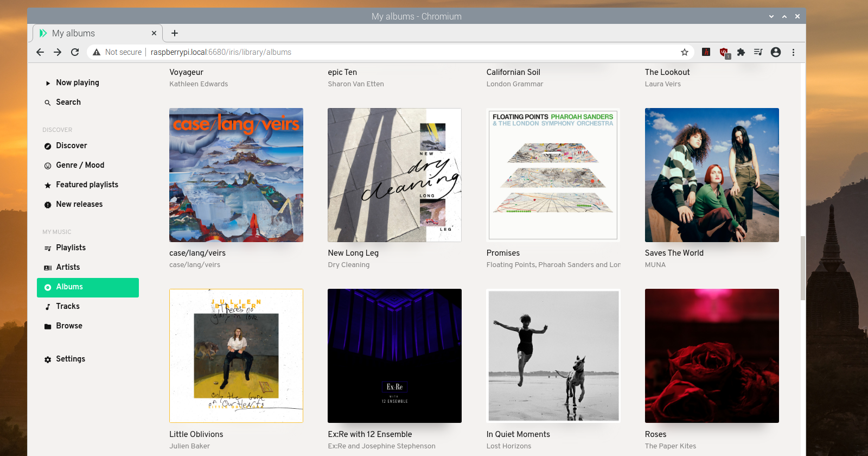Click the MUNA artist link
The width and height of the screenshot is (868, 456).
[x=655, y=265]
